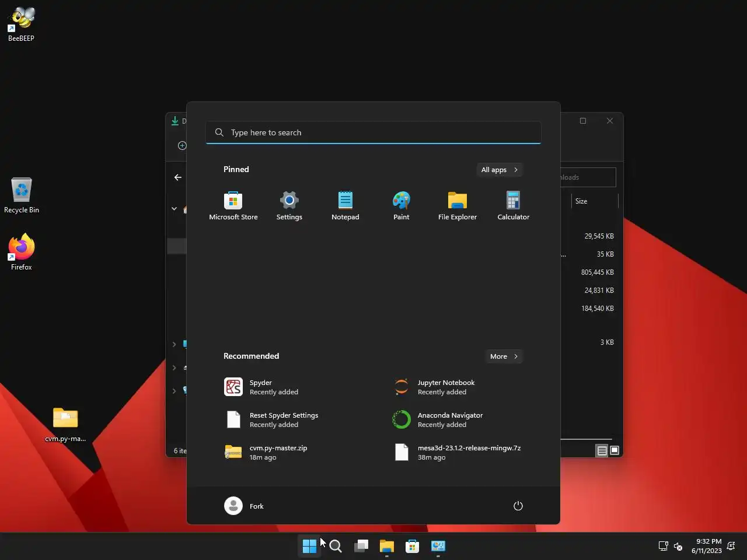Open File Explorer from the taskbar

pyautogui.click(x=387, y=546)
